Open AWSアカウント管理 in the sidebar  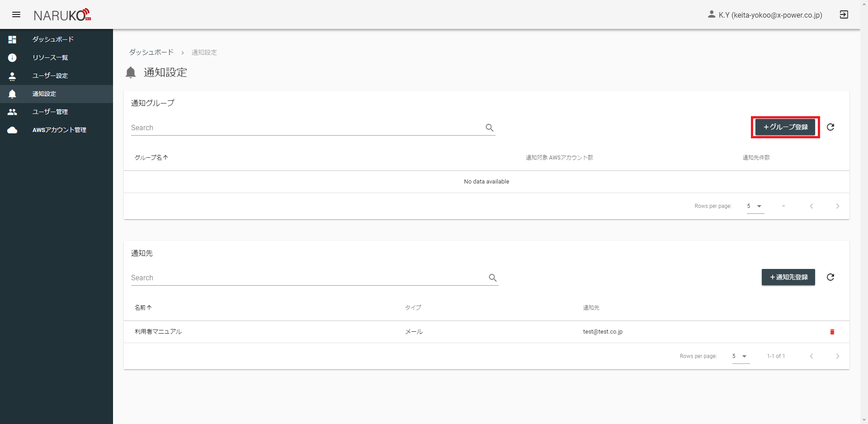click(57, 130)
